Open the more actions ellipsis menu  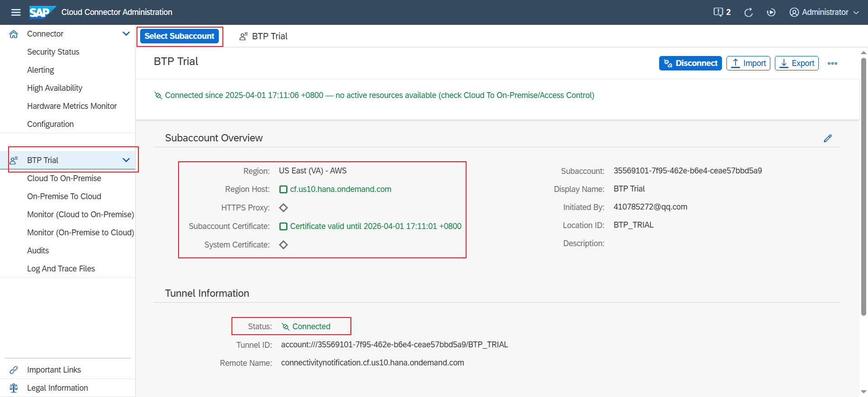(832, 63)
